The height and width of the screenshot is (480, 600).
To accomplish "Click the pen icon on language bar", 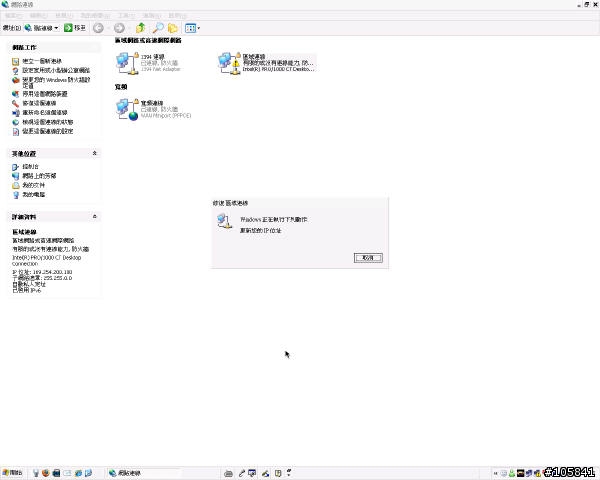I will click(x=241, y=473).
